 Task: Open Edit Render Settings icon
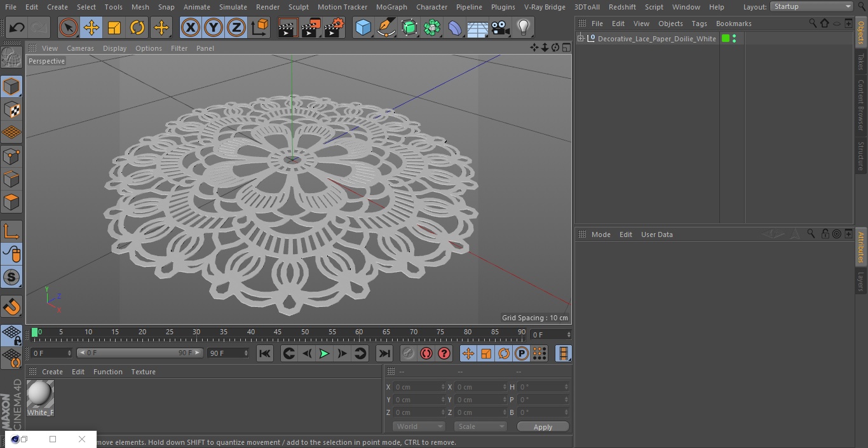[x=334, y=27]
